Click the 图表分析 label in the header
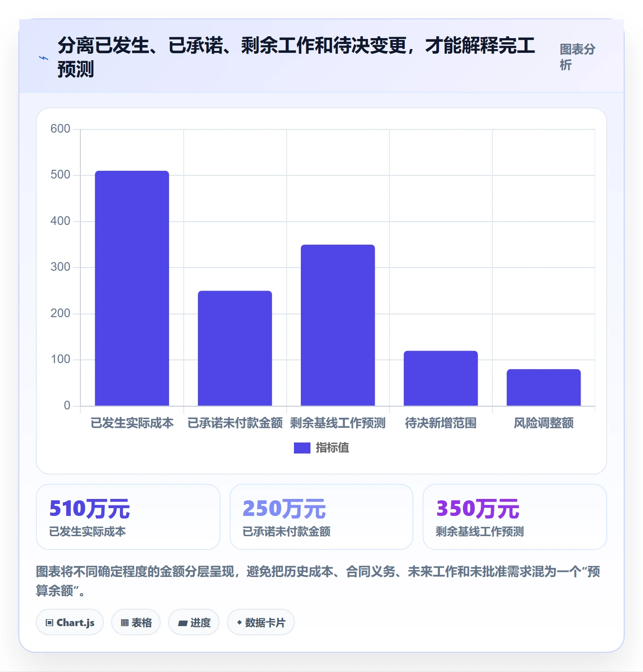The image size is (643, 672). coord(578,57)
